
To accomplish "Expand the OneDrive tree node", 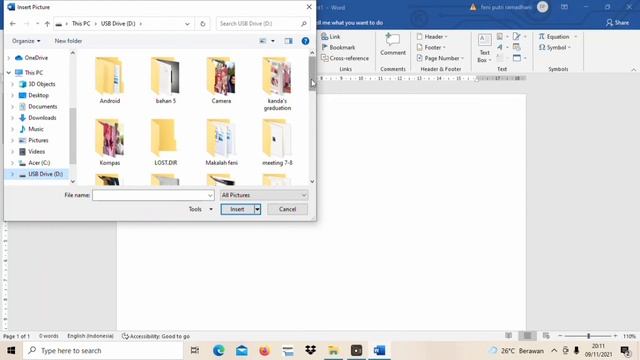I will click(x=9, y=58).
